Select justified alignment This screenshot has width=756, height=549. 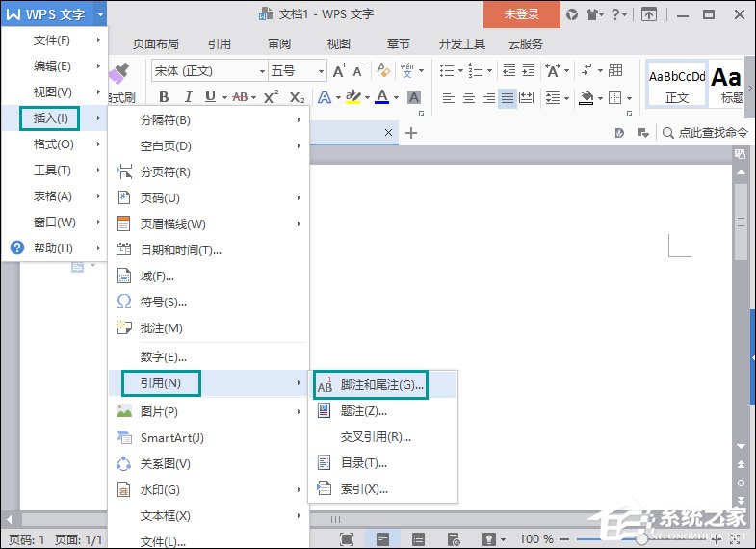click(508, 98)
